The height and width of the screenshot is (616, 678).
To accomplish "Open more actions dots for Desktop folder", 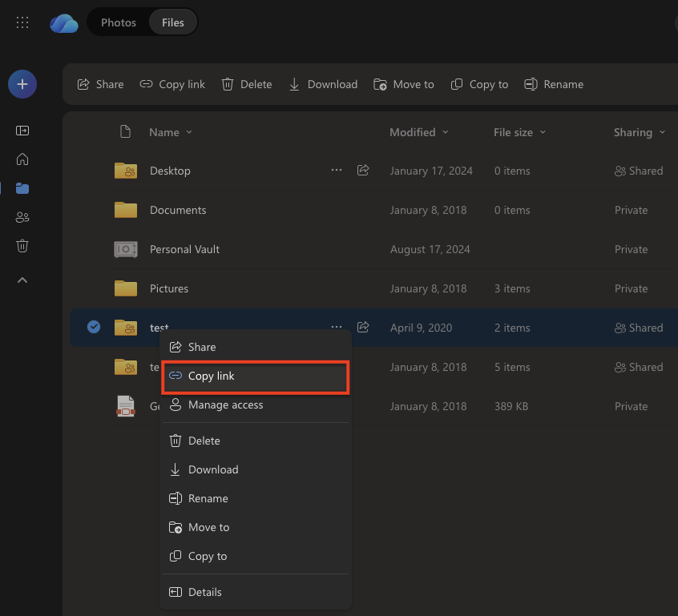I will click(337, 171).
